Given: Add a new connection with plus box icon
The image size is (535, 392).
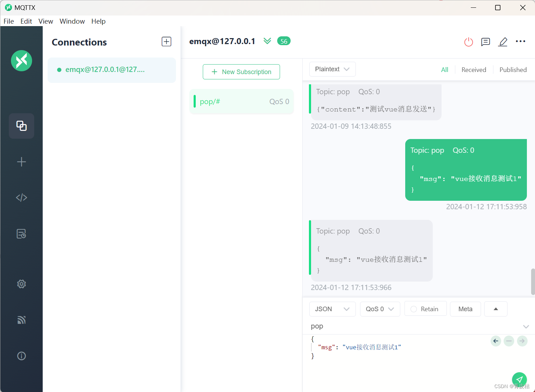Looking at the screenshot, I should tap(166, 42).
